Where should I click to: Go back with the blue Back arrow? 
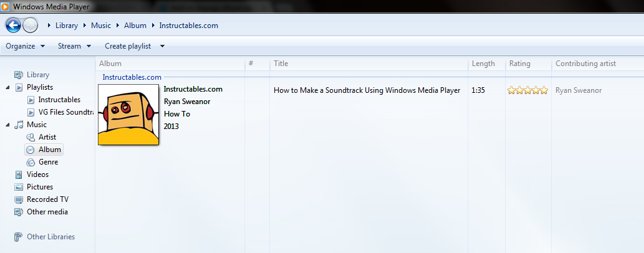(13, 26)
